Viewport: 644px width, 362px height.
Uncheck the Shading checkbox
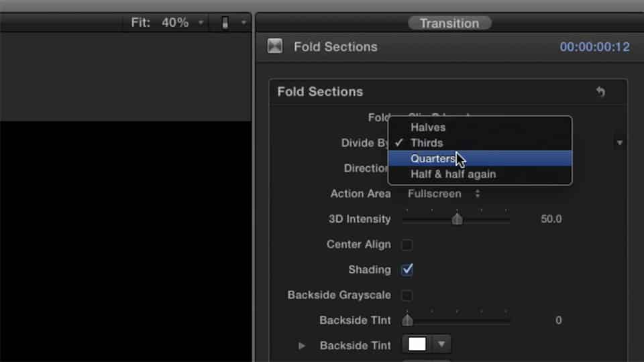(x=407, y=269)
